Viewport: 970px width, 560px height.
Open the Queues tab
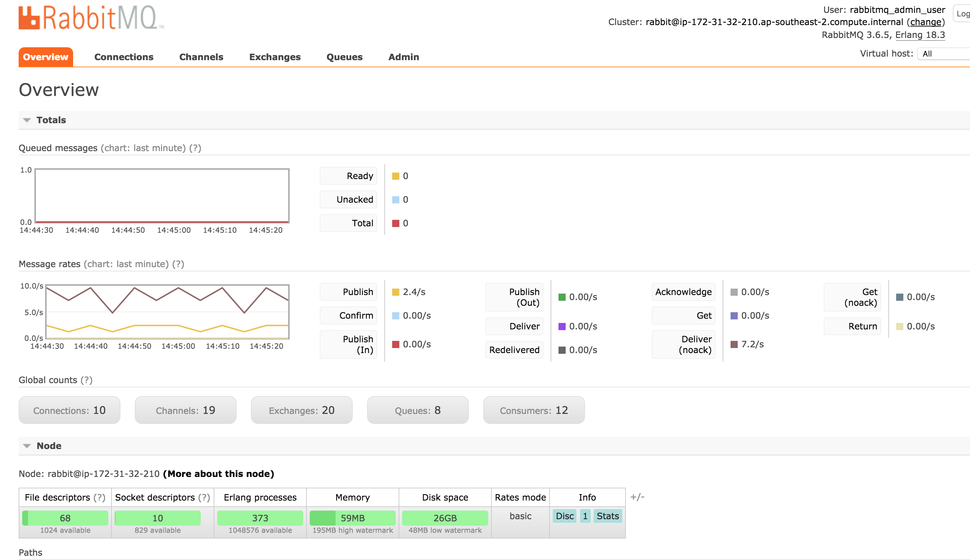coord(344,57)
